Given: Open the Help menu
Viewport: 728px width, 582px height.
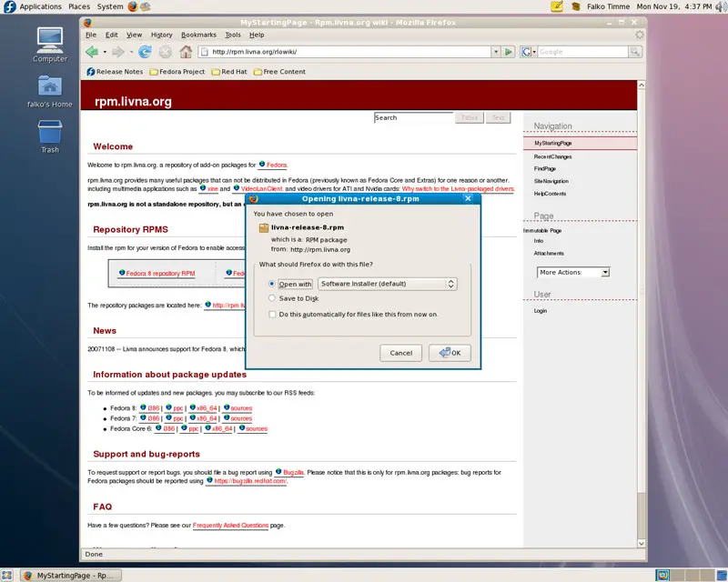Looking at the screenshot, I should 257,35.
